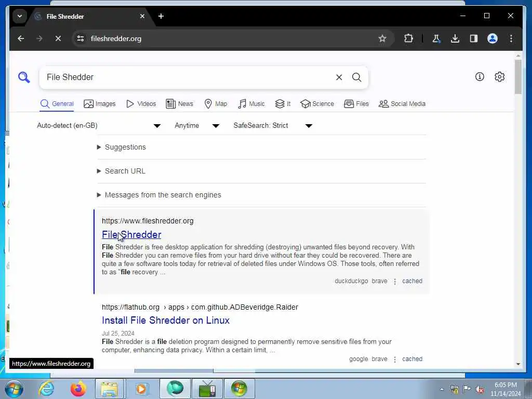The height and width of the screenshot is (399, 532).
Task: Open the SafeSearch Strict dropdown
Action: tap(273, 126)
